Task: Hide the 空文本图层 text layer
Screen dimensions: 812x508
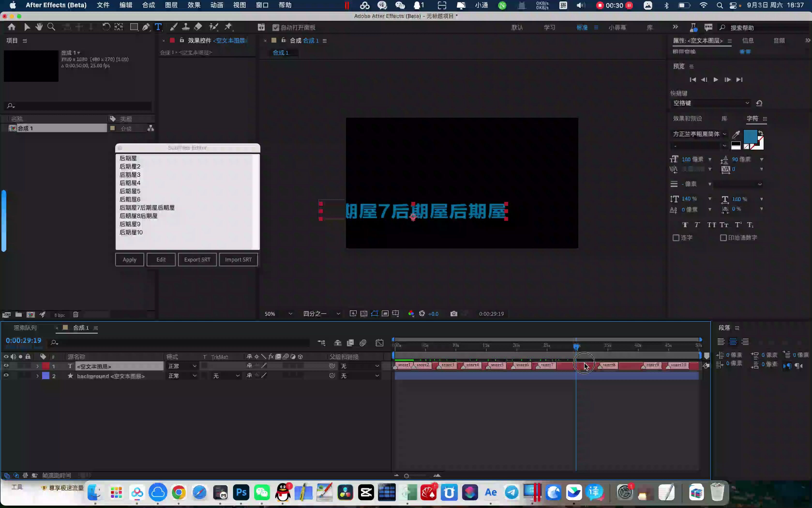Action: 6,366
